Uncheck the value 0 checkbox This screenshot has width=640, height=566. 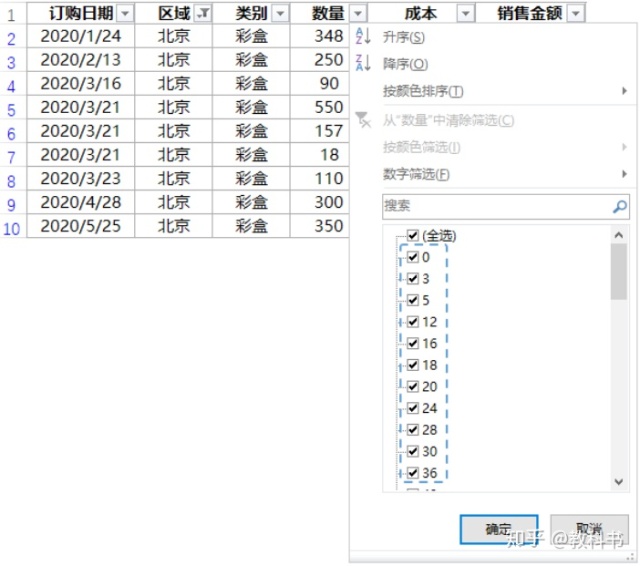tap(413, 257)
